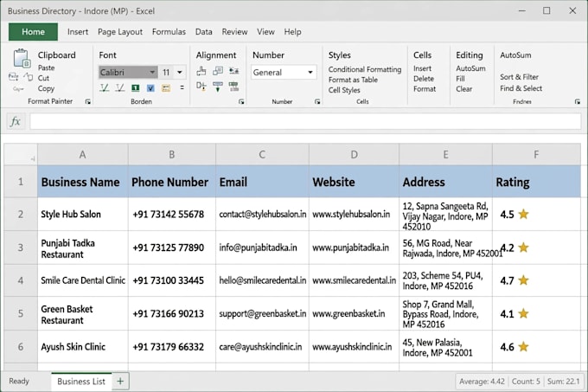
Task: Click Clear in the Editing group
Action: 463,89
